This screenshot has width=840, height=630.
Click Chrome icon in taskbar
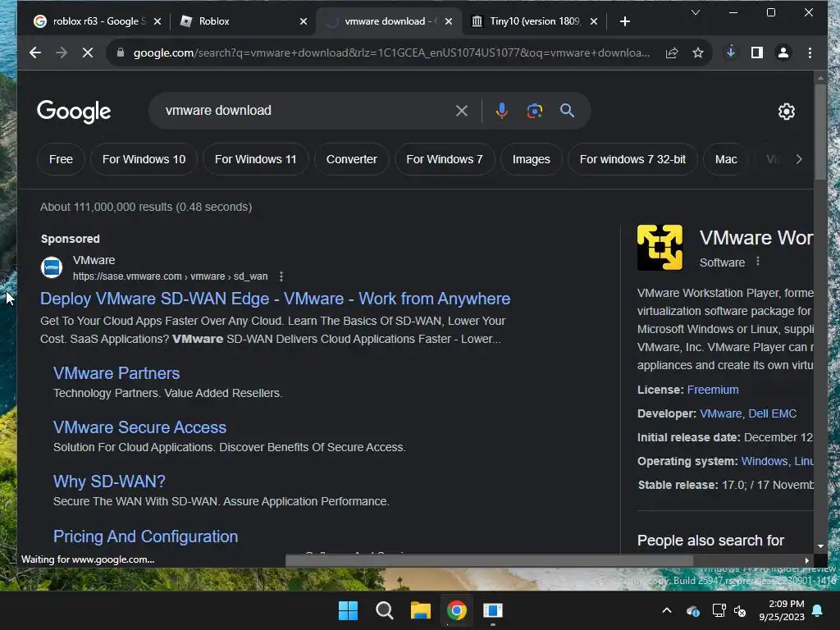[456, 610]
